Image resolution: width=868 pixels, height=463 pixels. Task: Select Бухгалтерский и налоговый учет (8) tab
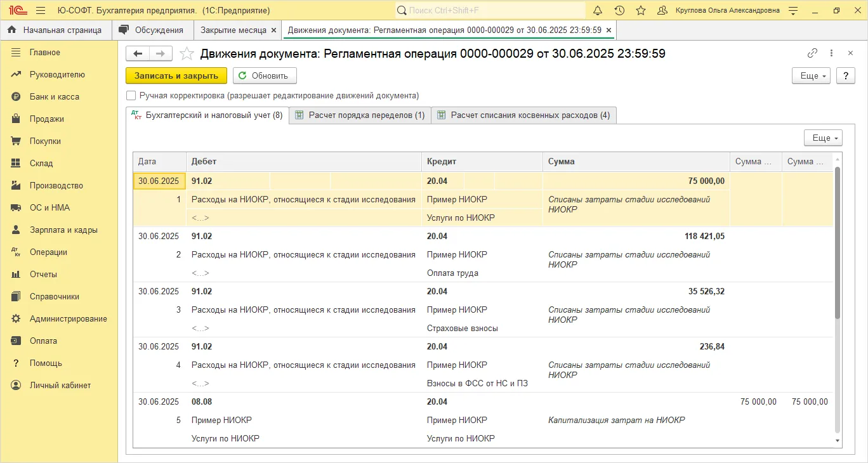(x=207, y=115)
